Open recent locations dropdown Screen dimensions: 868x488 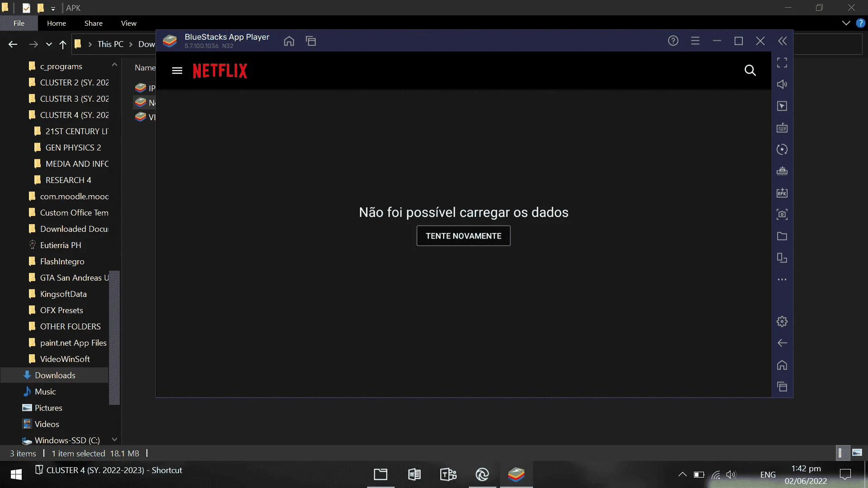[49, 44]
